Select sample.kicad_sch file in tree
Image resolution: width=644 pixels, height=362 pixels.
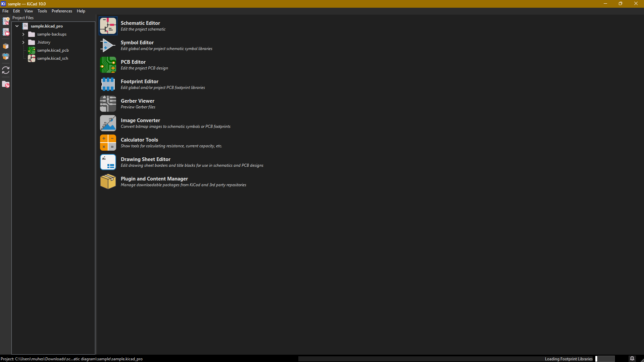[52, 58]
